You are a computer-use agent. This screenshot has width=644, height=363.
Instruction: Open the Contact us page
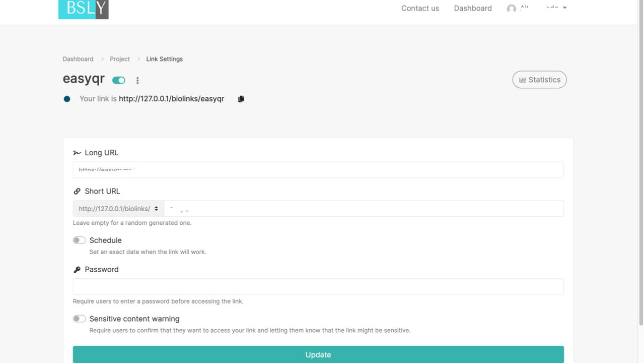pyautogui.click(x=420, y=8)
